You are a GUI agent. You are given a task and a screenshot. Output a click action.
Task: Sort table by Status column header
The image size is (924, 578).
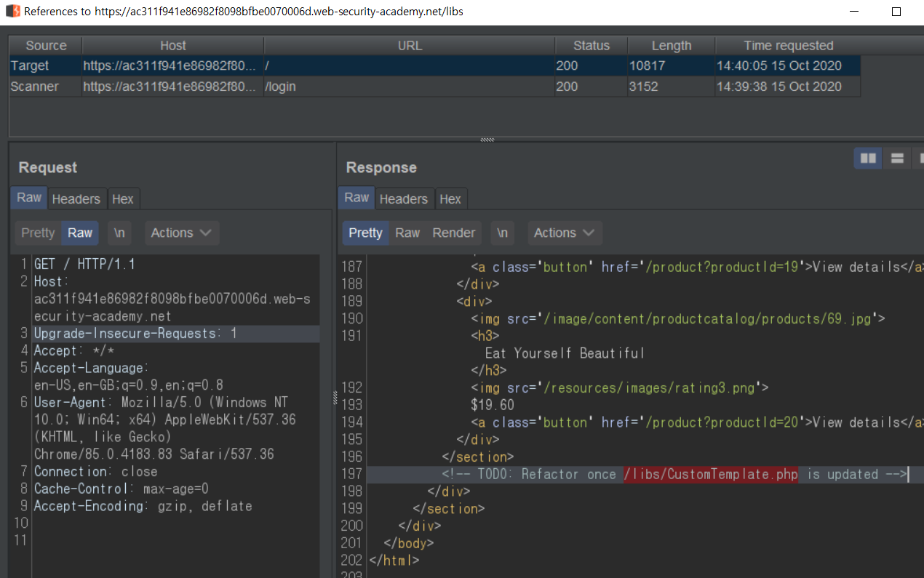[591, 45]
